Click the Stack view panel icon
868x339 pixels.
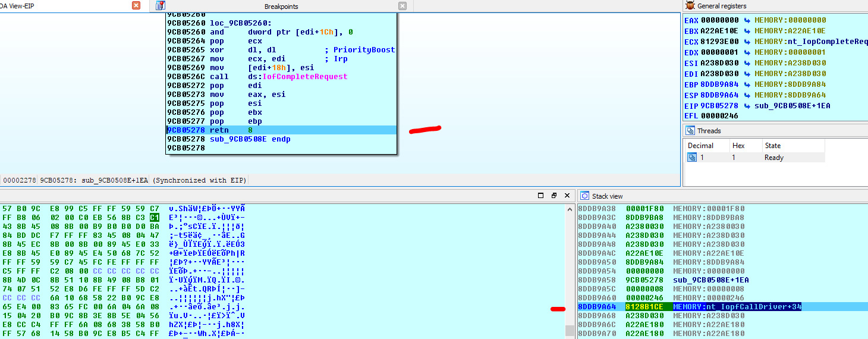click(x=584, y=196)
